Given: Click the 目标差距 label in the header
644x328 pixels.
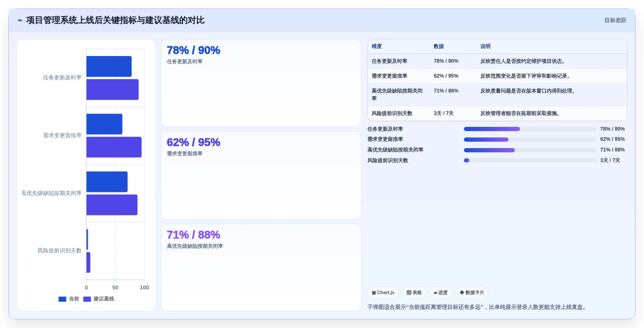Looking at the screenshot, I should pos(615,20).
